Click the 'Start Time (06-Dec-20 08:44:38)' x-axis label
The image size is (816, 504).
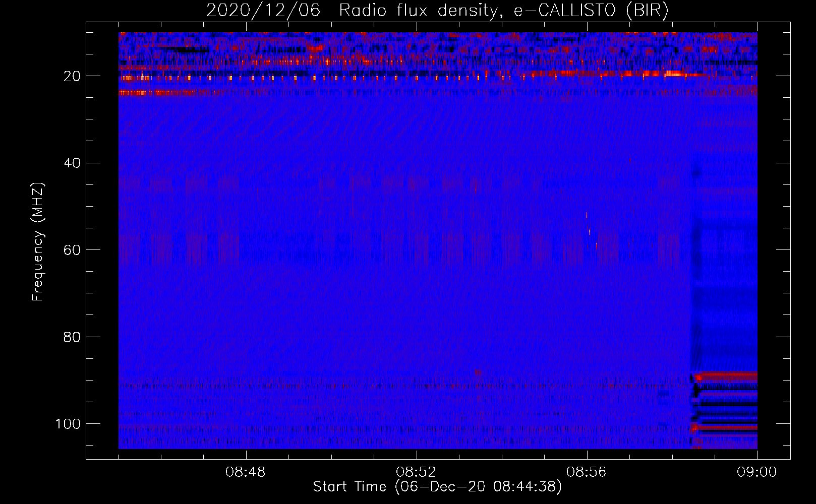[x=437, y=487]
